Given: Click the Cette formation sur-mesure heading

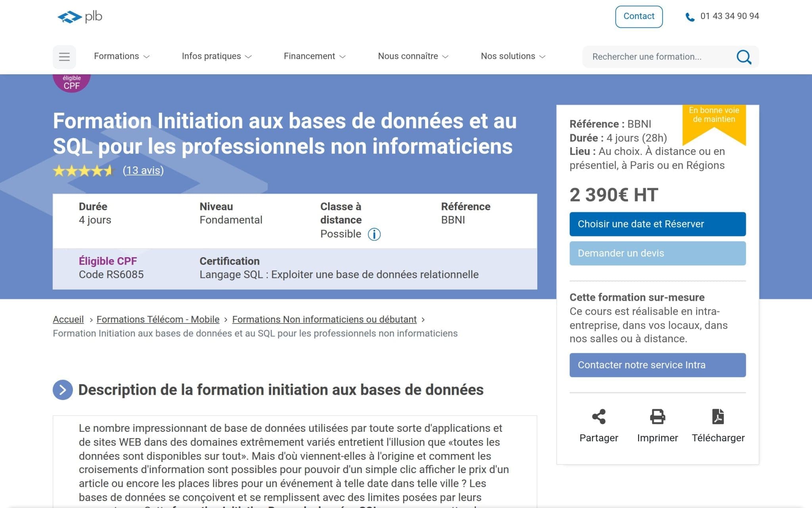Looking at the screenshot, I should (x=637, y=297).
